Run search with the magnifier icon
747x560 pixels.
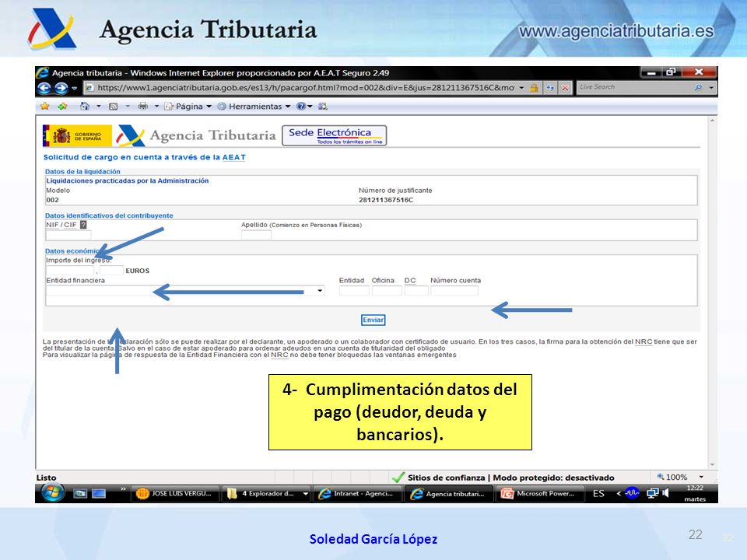tap(699, 88)
